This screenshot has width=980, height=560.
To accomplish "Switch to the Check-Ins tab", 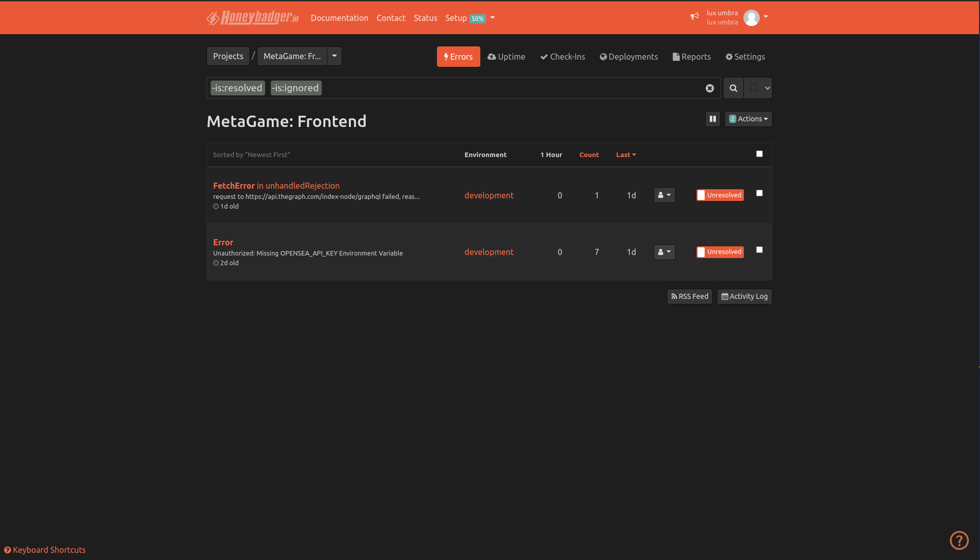I will 562,57.
